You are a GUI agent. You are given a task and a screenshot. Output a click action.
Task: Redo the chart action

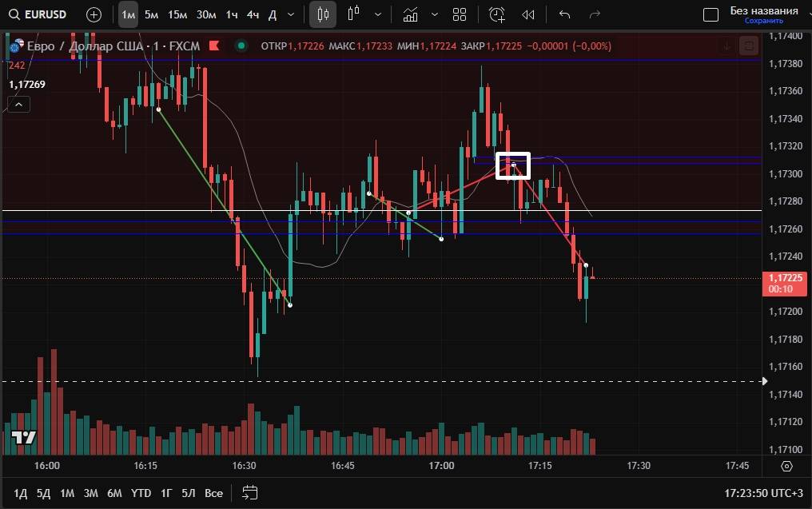click(595, 14)
